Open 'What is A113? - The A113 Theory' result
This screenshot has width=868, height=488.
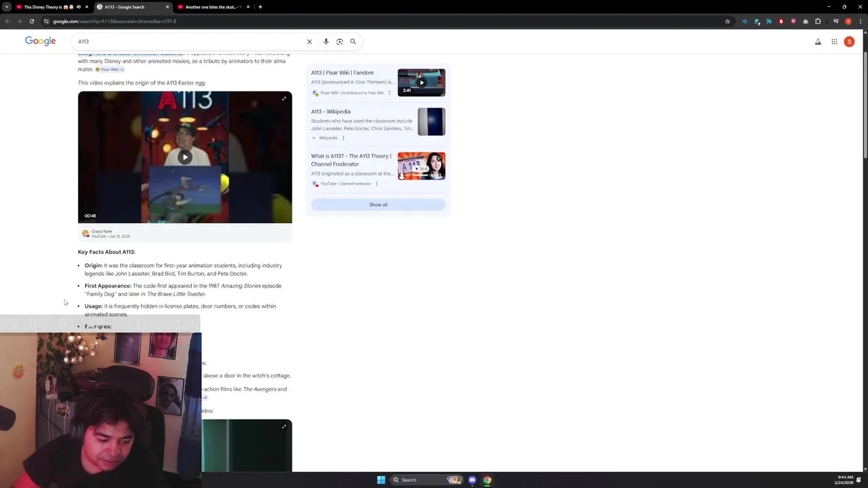coord(351,160)
